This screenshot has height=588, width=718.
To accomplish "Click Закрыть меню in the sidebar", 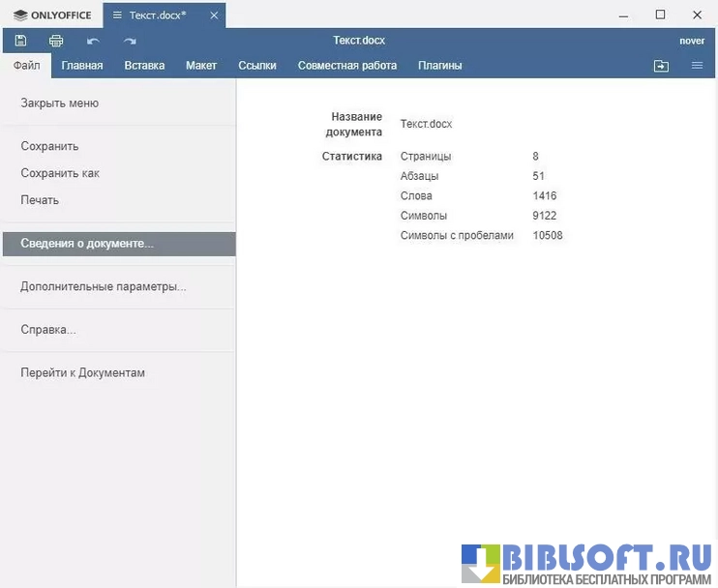I will [60, 103].
